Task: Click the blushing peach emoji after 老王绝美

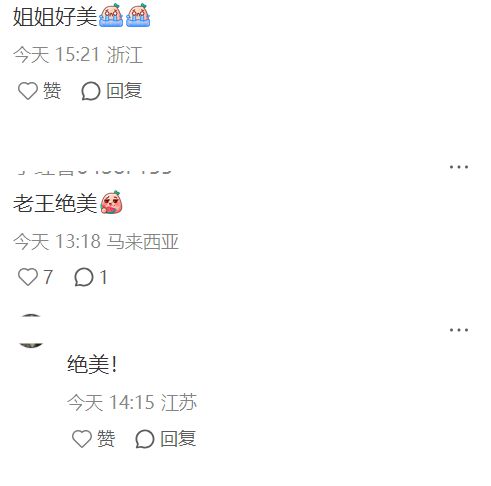Action: click(x=111, y=202)
